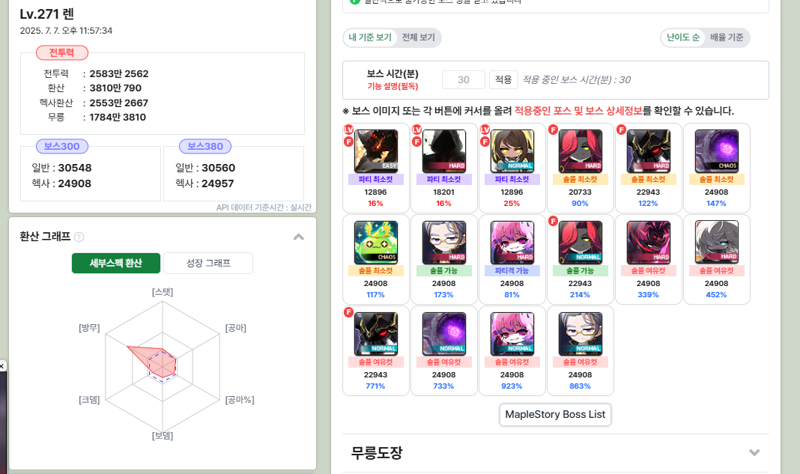Select the white-haired HARD boss at 452%
This screenshot has width=800, height=474.
pyautogui.click(x=716, y=242)
